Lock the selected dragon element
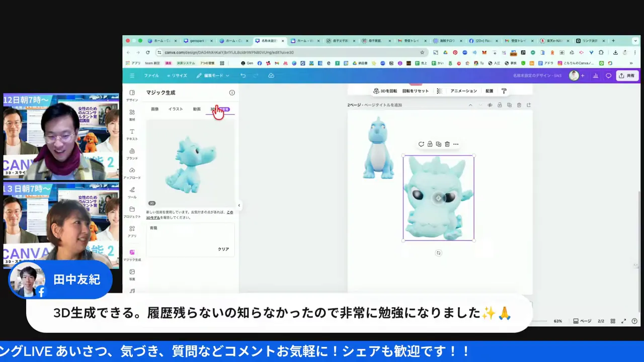Image resolution: width=644 pixels, height=362 pixels. click(x=430, y=144)
